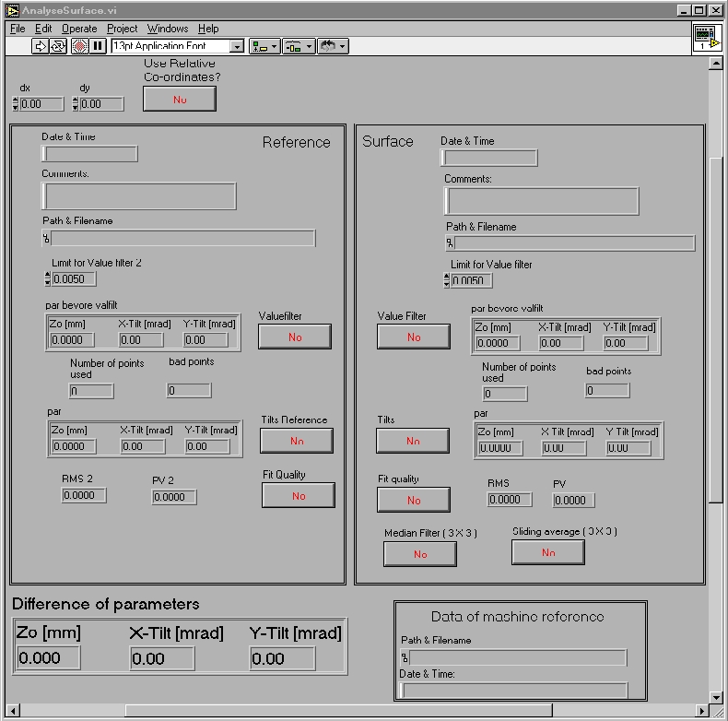728x721 pixels.
Task: Open the Distribute Objects toolbar dropdown
Action: [x=299, y=46]
